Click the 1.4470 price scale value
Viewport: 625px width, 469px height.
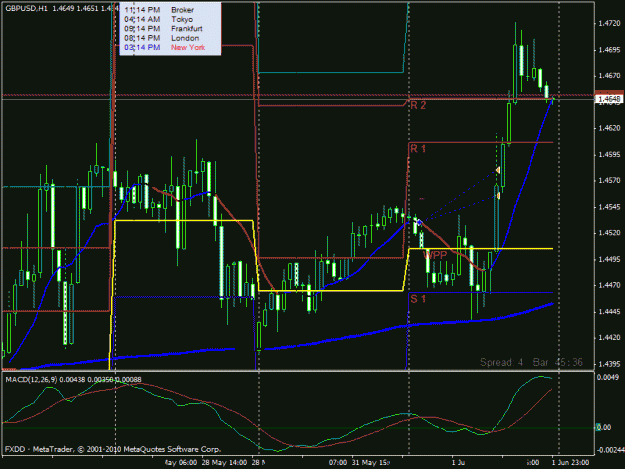coord(609,285)
